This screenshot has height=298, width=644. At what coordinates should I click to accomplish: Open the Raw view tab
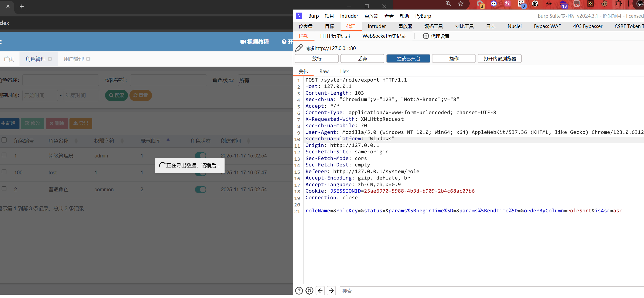coord(324,71)
